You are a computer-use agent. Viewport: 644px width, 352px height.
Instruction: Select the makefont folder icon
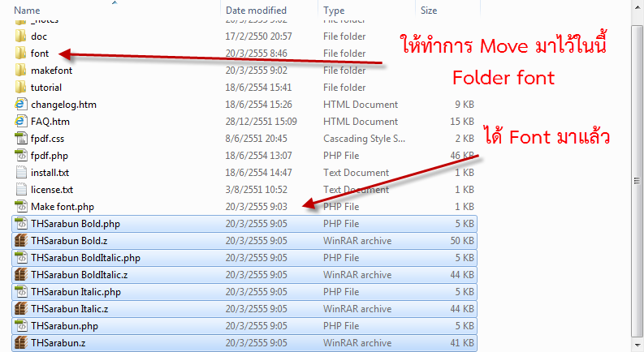coord(20,70)
